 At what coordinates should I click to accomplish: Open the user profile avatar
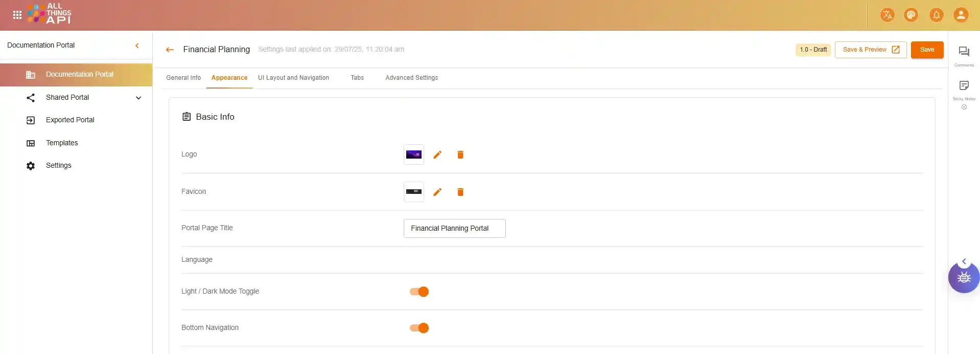(961, 15)
